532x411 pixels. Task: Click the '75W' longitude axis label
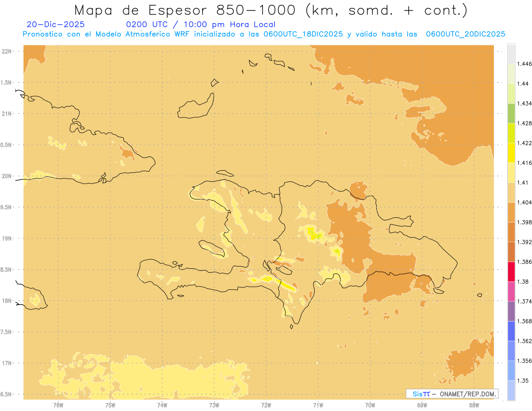coord(110,405)
